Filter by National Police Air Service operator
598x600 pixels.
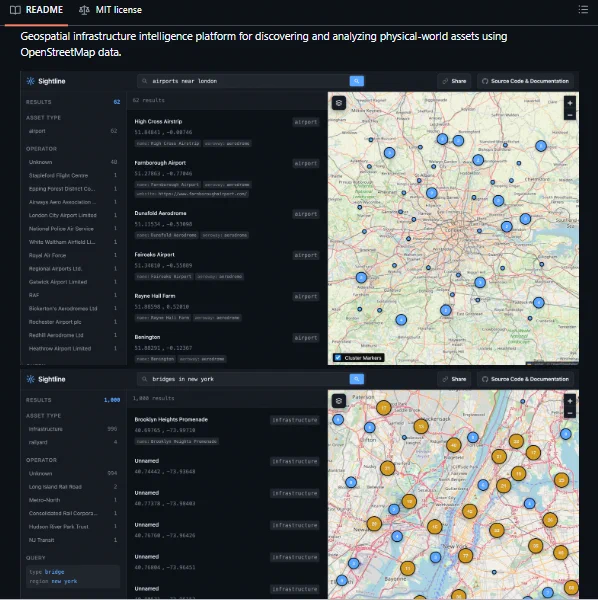73,228
